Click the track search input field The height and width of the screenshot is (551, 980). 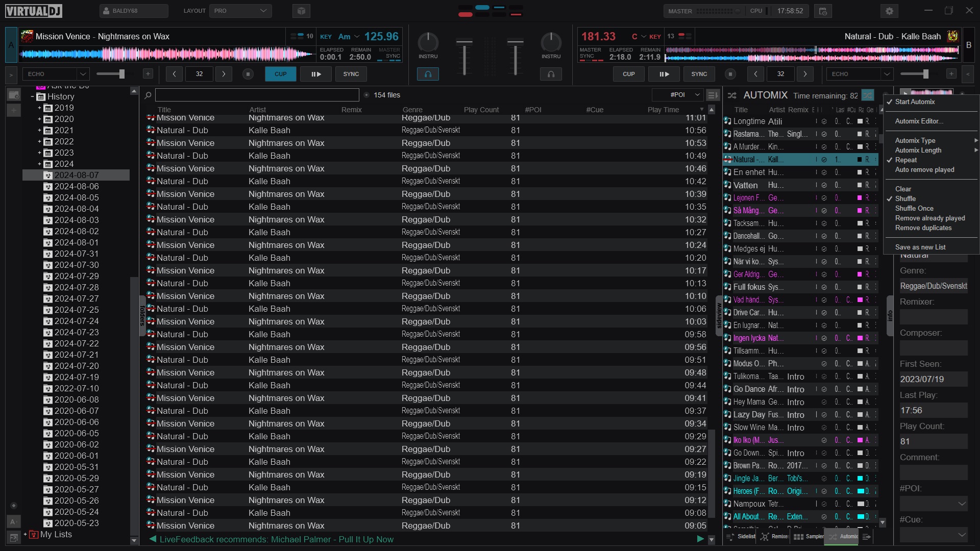(x=257, y=95)
